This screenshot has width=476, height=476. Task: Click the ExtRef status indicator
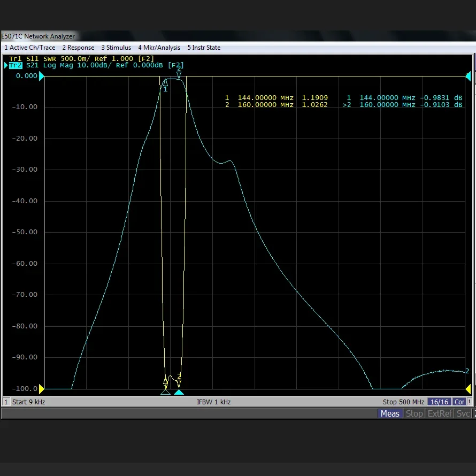(x=440, y=413)
